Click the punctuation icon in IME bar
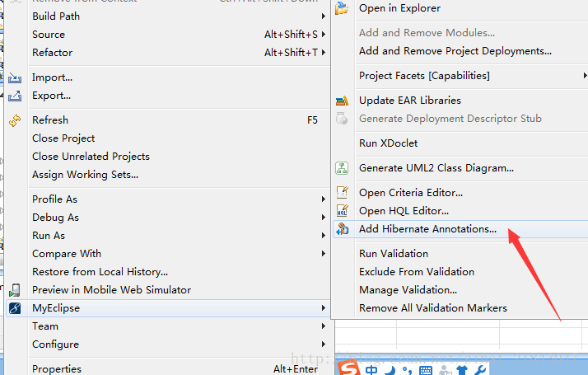Screen dimensions: 588x375 pos(407,370)
